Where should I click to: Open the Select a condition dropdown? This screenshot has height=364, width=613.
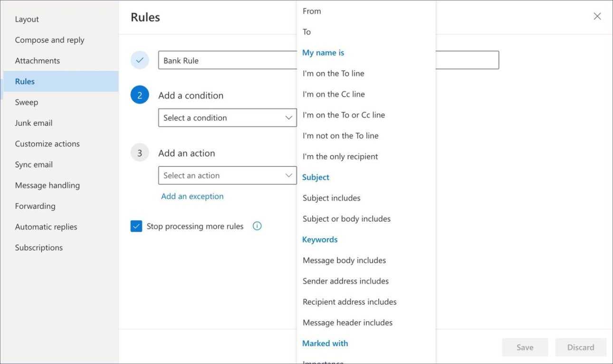click(x=227, y=118)
